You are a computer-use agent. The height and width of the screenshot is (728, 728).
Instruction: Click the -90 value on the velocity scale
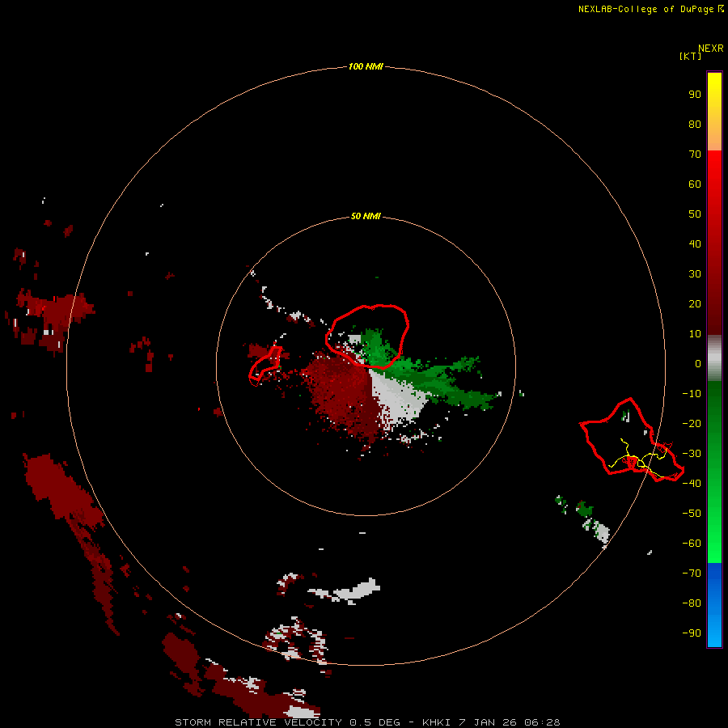click(x=692, y=633)
